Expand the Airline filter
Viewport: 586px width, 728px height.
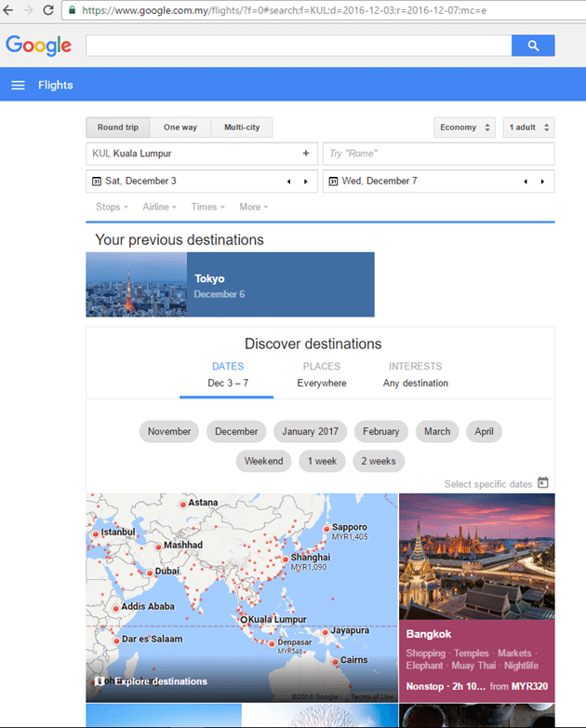point(159,207)
